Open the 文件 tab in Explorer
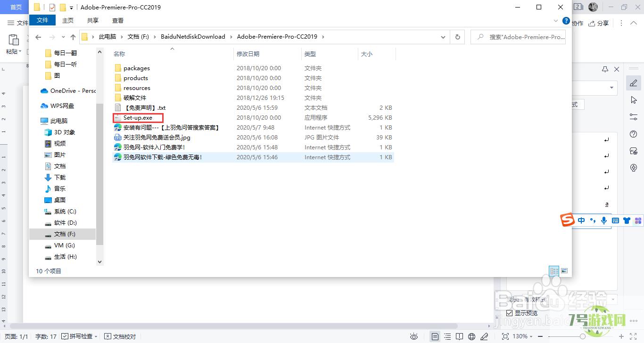Image resolution: width=644 pixels, height=343 pixels. [x=42, y=20]
